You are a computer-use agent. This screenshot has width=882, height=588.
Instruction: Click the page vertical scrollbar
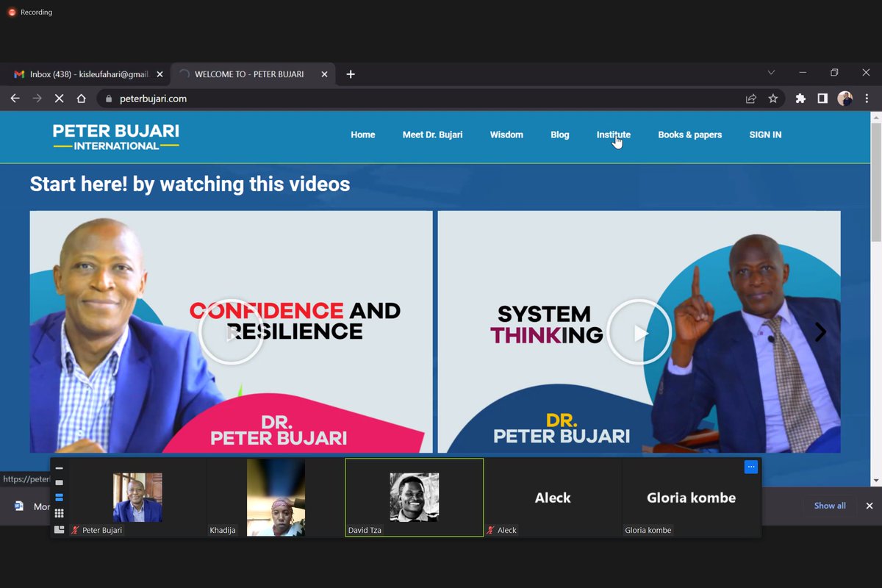[875, 182]
